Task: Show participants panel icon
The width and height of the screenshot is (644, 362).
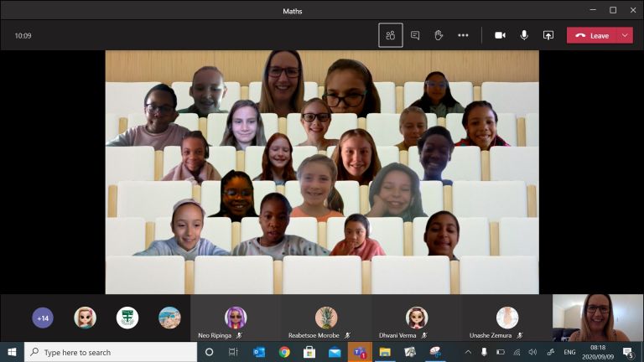Action: click(x=390, y=35)
